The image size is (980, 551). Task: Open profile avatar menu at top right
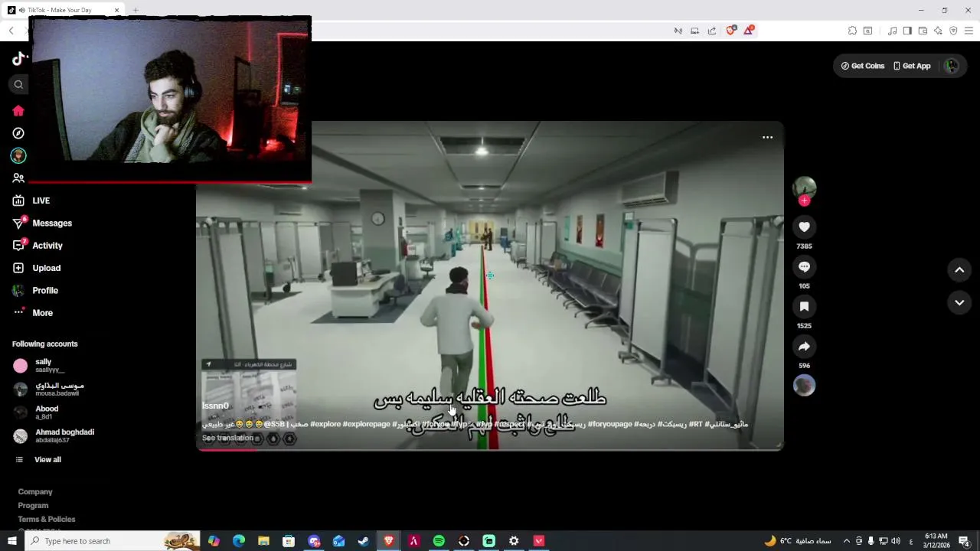coord(952,66)
